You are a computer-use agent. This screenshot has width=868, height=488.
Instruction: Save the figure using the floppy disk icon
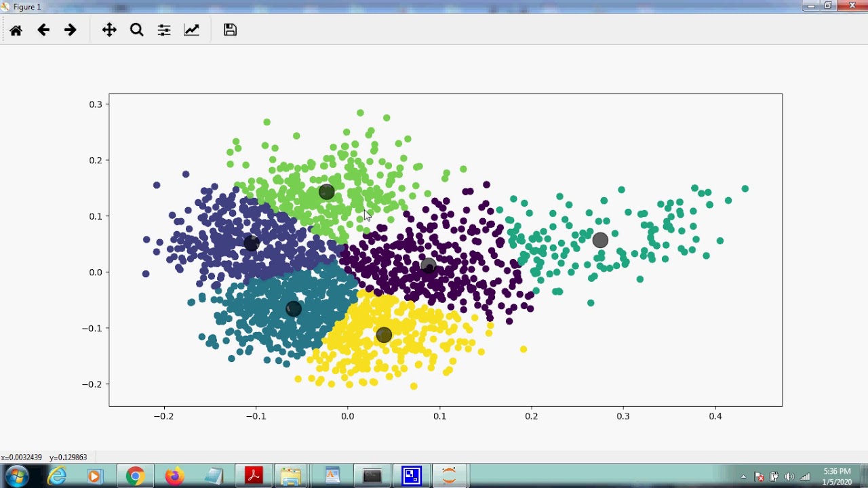pos(230,30)
